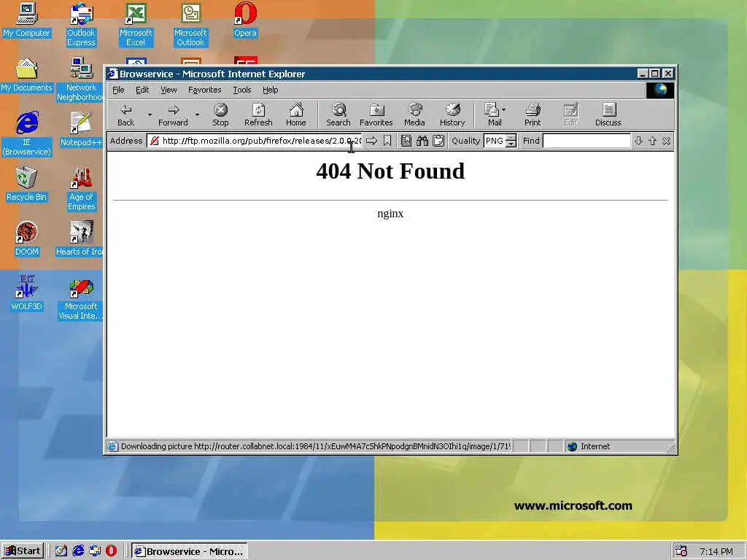The width and height of the screenshot is (747, 560).
Task: Open the IE (Browservice) desktop shortcut
Action: tap(27, 134)
